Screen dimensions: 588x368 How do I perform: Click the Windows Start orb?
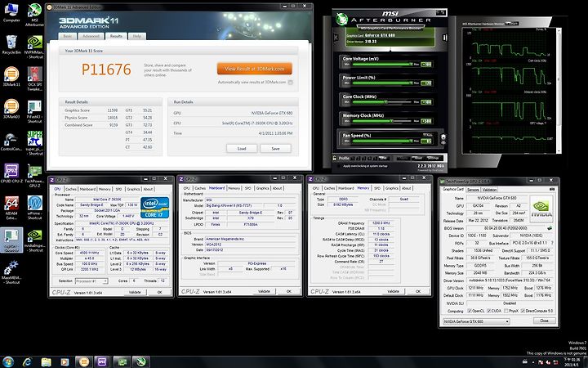point(8,361)
